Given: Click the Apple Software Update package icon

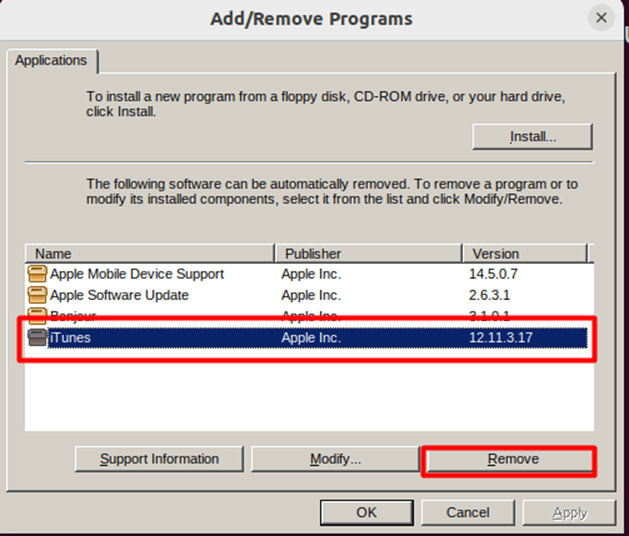Looking at the screenshot, I should [x=37, y=295].
